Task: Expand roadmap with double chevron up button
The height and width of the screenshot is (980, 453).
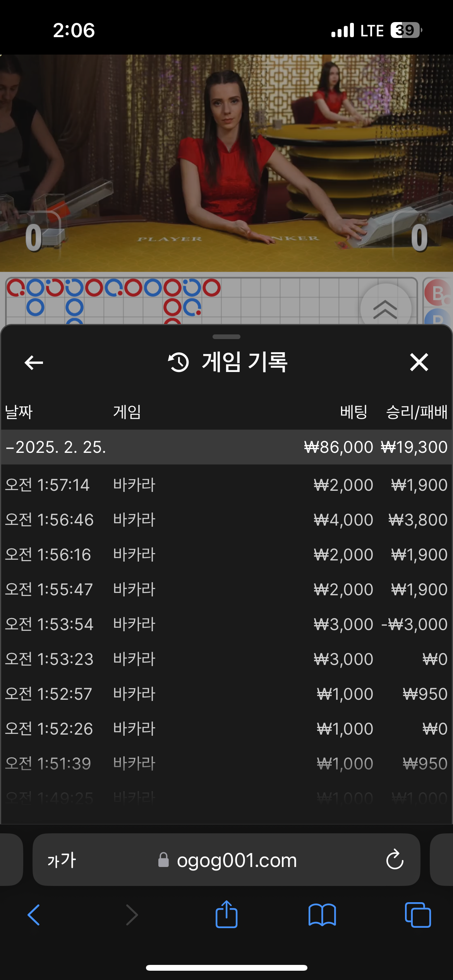Action: tap(386, 309)
